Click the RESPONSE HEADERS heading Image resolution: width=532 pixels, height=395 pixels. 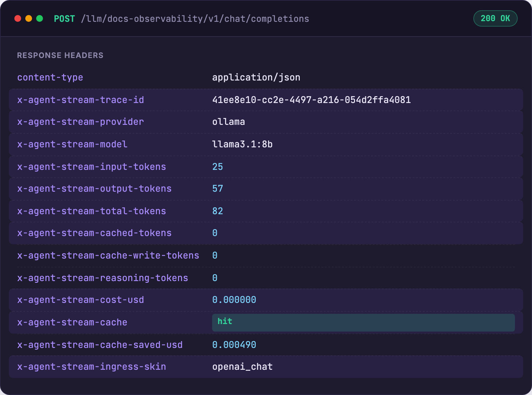click(x=60, y=55)
